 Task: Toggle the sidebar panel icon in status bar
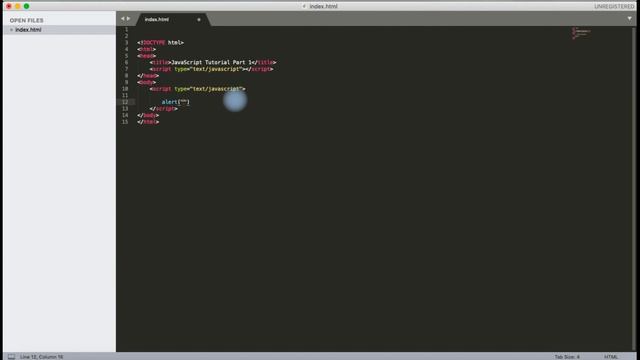pyautogui.click(x=11, y=357)
